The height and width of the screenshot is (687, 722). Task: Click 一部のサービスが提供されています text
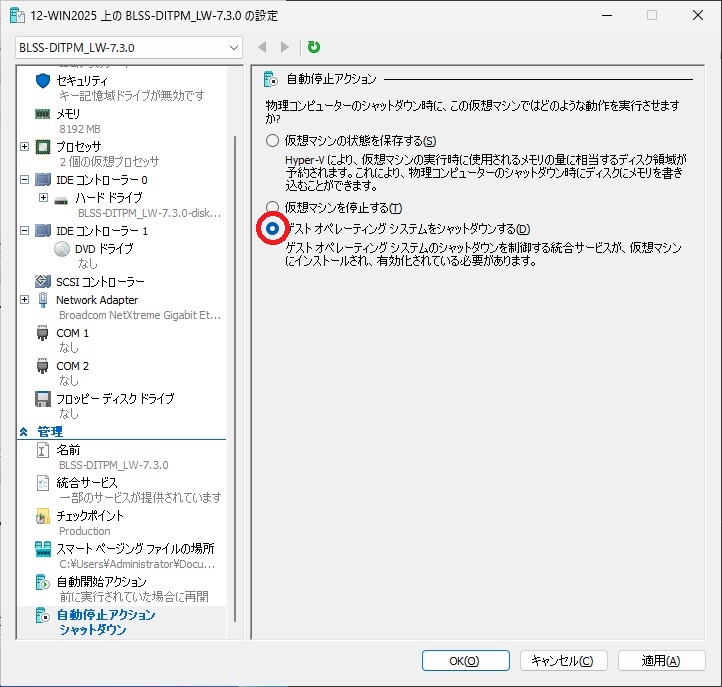pyautogui.click(x=140, y=498)
